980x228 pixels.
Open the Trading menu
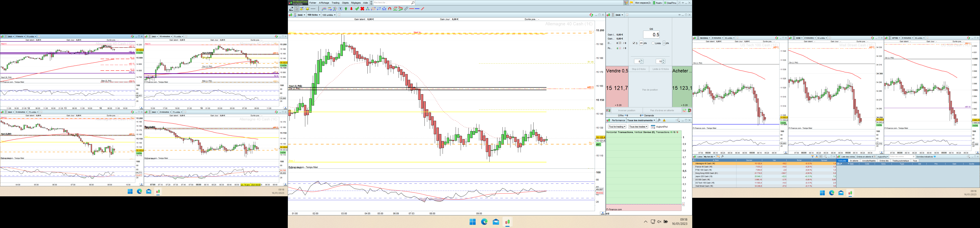pyautogui.click(x=335, y=3)
